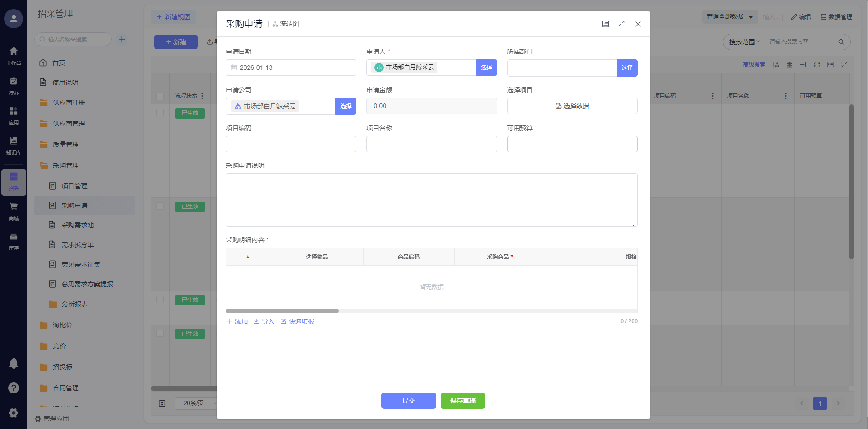Toggle the form layout icon in dialog header
The height and width of the screenshot is (429, 868).
[605, 24]
